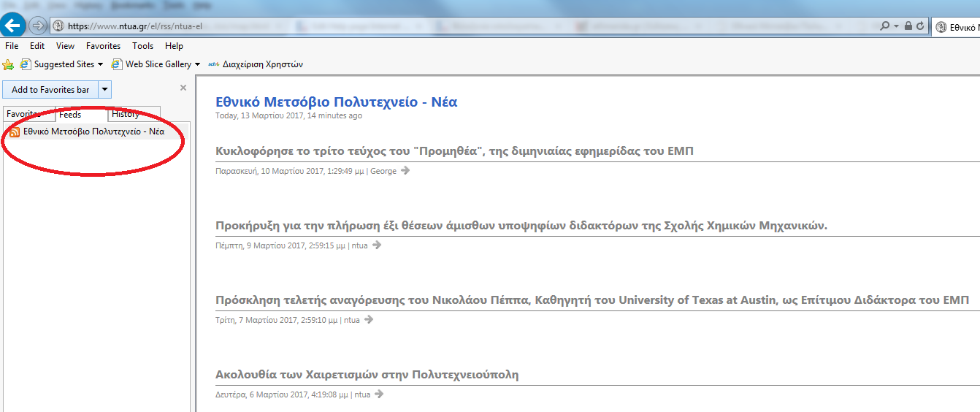The image size is (980, 412).
Task: Open the Edit menu
Action: click(x=37, y=46)
